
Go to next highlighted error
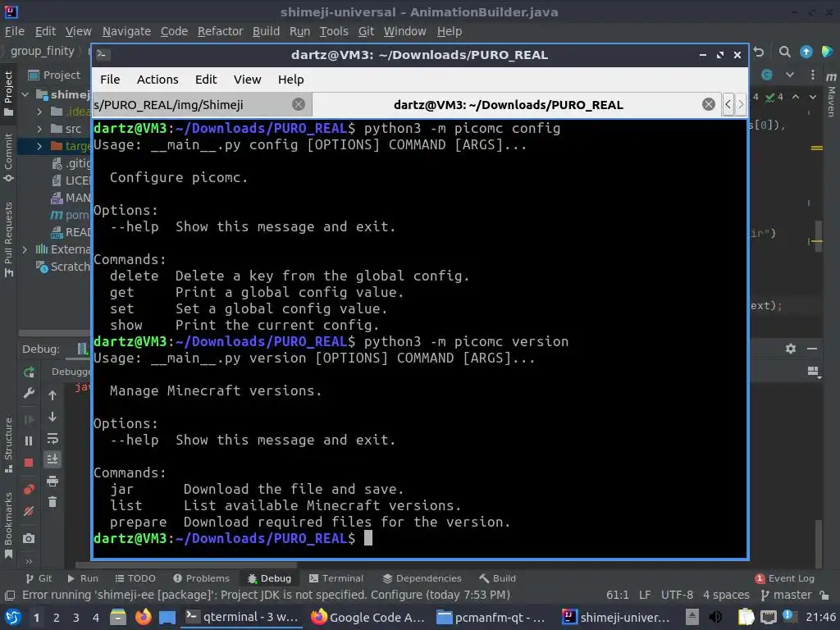point(813,97)
